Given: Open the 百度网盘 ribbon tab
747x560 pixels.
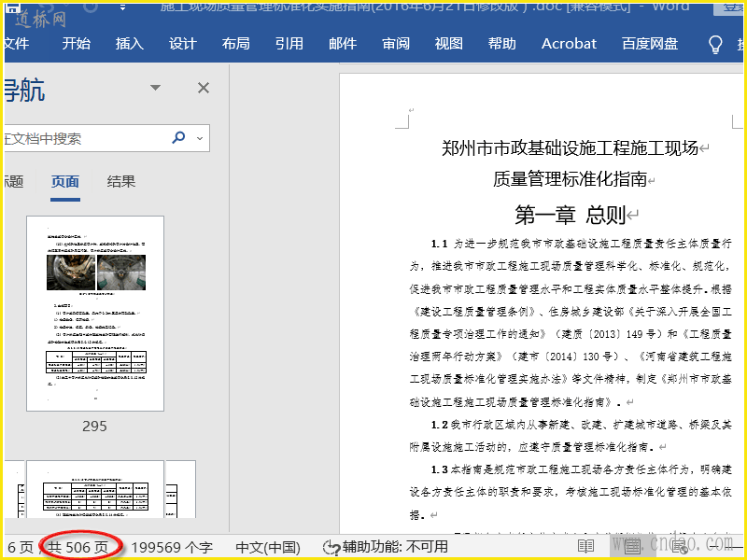Looking at the screenshot, I should coord(650,44).
